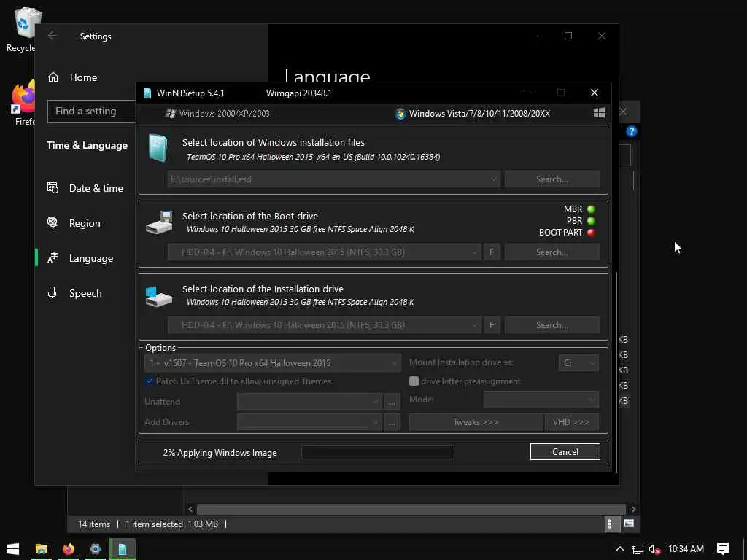
Task: Click the "14 items" status bar text
Action: coord(94,524)
